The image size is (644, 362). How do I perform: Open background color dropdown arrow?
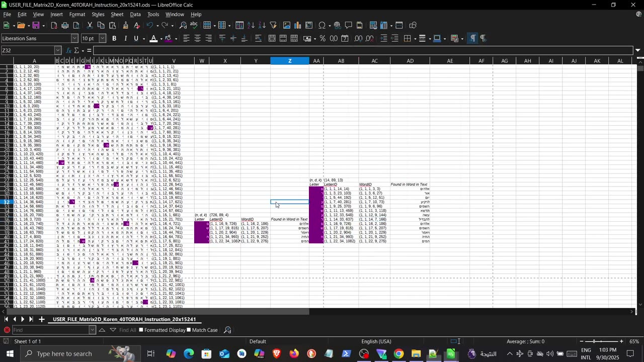coord(176,38)
